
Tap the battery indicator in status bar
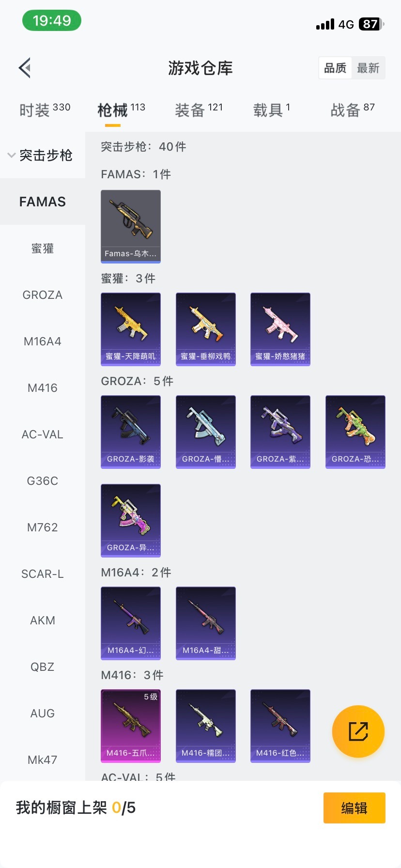click(371, 24)
